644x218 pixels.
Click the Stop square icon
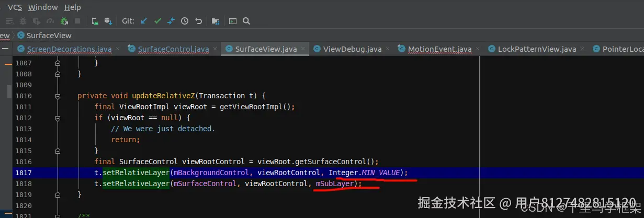tap(77, 21)
